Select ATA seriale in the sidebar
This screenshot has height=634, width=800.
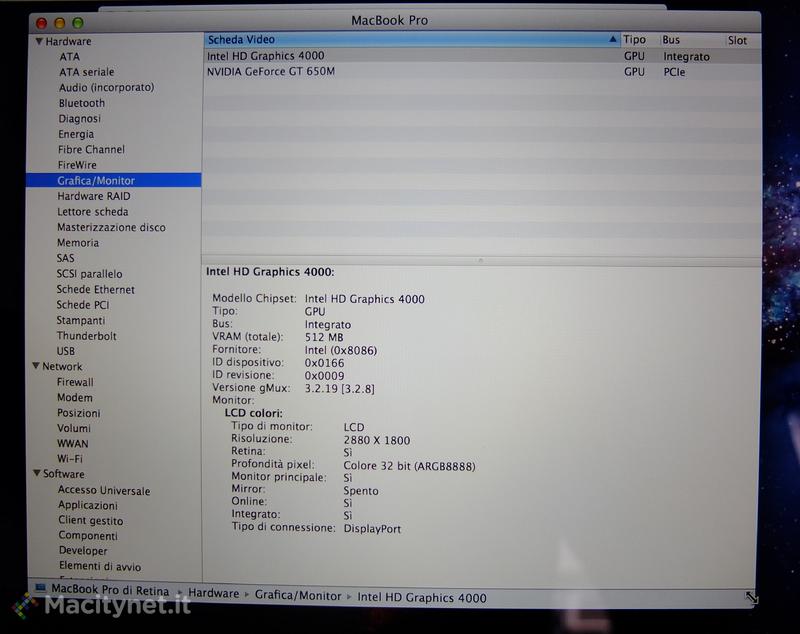86,72
